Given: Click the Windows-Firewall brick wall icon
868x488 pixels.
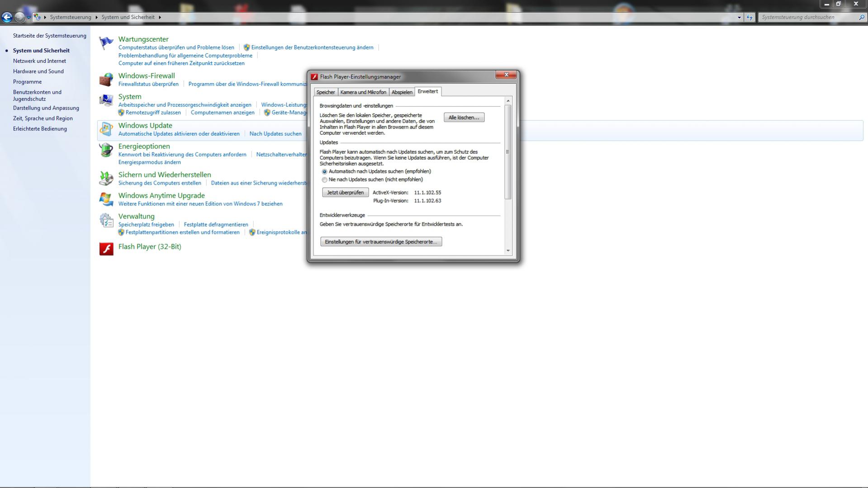Looking at the screenshot, I should pyautogui.click(x=106, y=80).
